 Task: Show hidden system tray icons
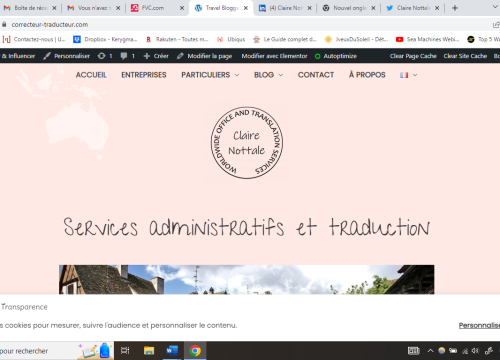click(430, 351)
